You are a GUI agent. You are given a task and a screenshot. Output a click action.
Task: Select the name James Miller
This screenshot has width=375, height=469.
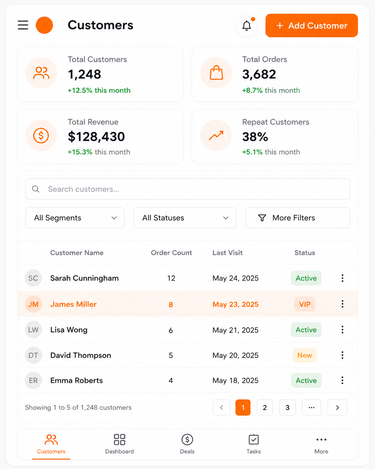[73, 304]
